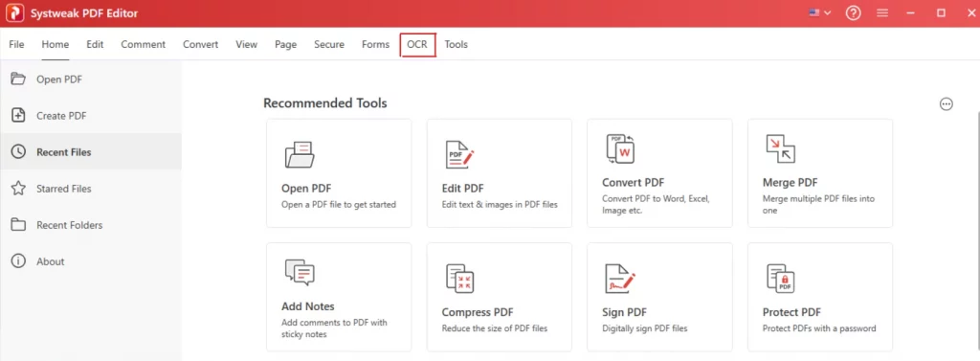
Task: Click the Open PDF card title
Action: tap(306, 189)
